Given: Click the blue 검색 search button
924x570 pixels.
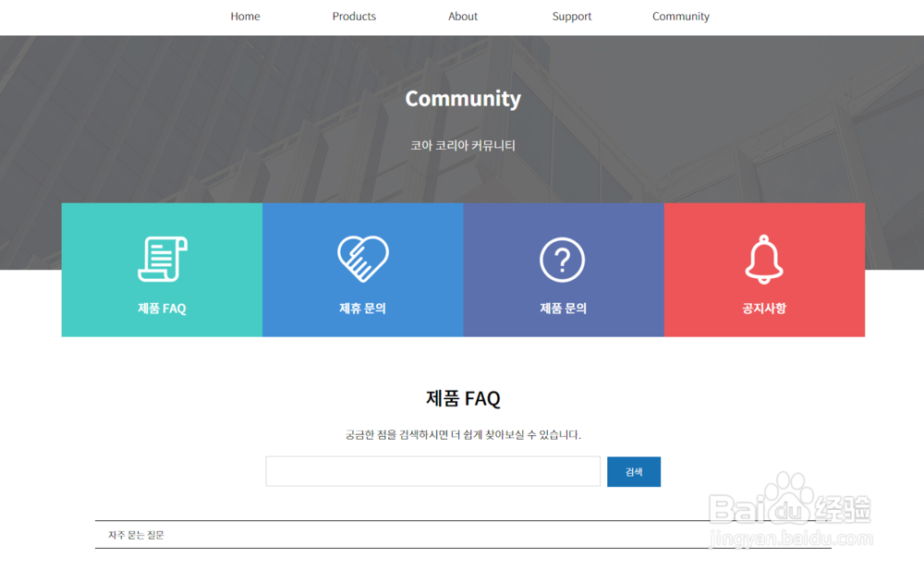Looking at the screenshot, I should pos(634,471).
